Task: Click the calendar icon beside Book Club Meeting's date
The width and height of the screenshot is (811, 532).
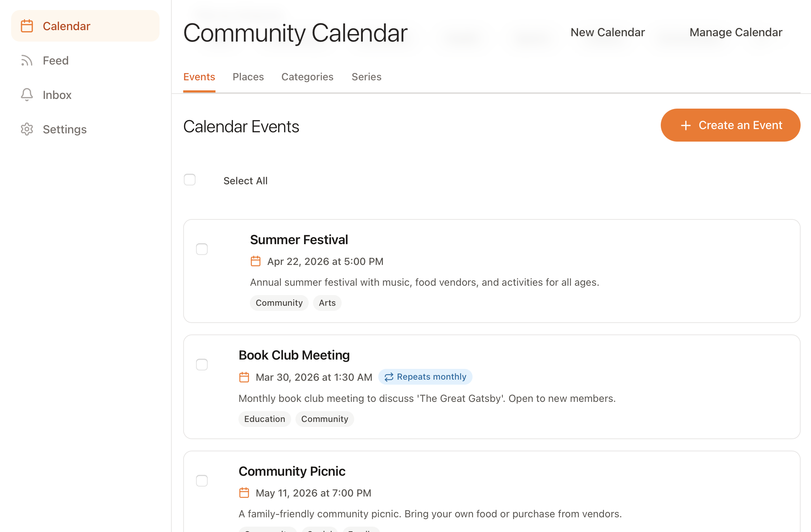Action: [244, 377]
